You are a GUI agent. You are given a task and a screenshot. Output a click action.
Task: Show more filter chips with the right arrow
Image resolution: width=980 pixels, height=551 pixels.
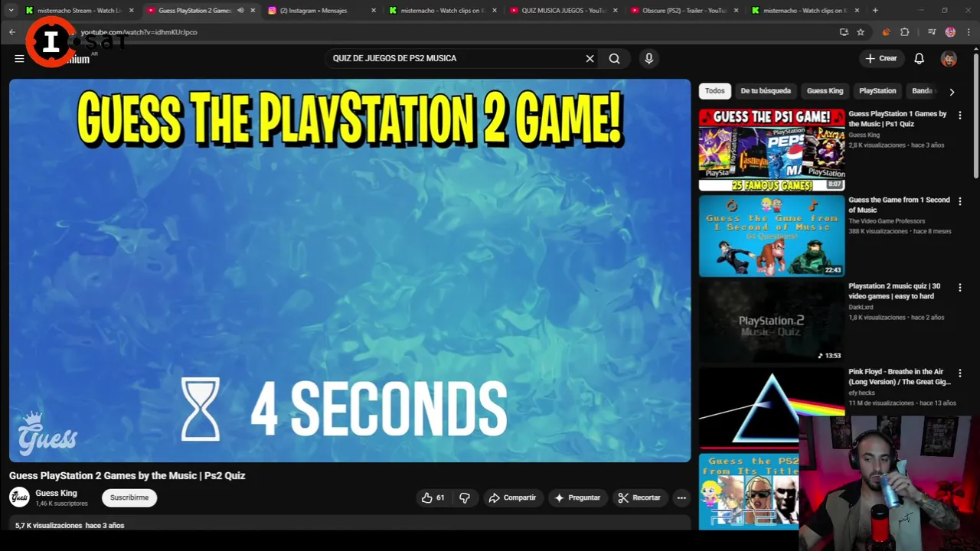(952, 91)
